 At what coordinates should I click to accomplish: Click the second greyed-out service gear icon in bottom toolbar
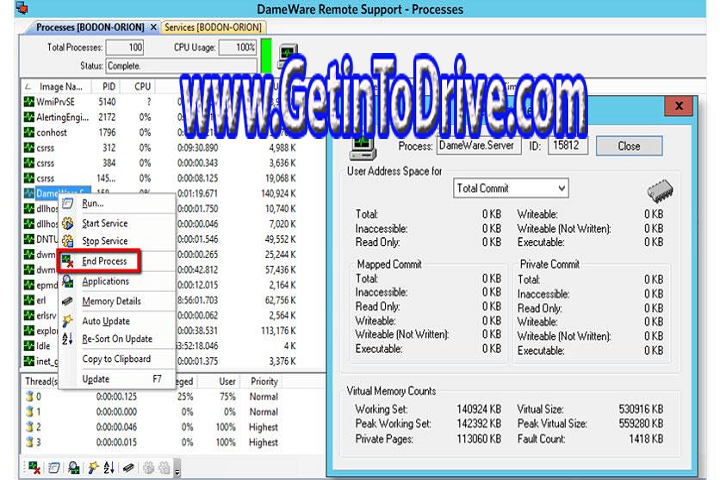164,468
